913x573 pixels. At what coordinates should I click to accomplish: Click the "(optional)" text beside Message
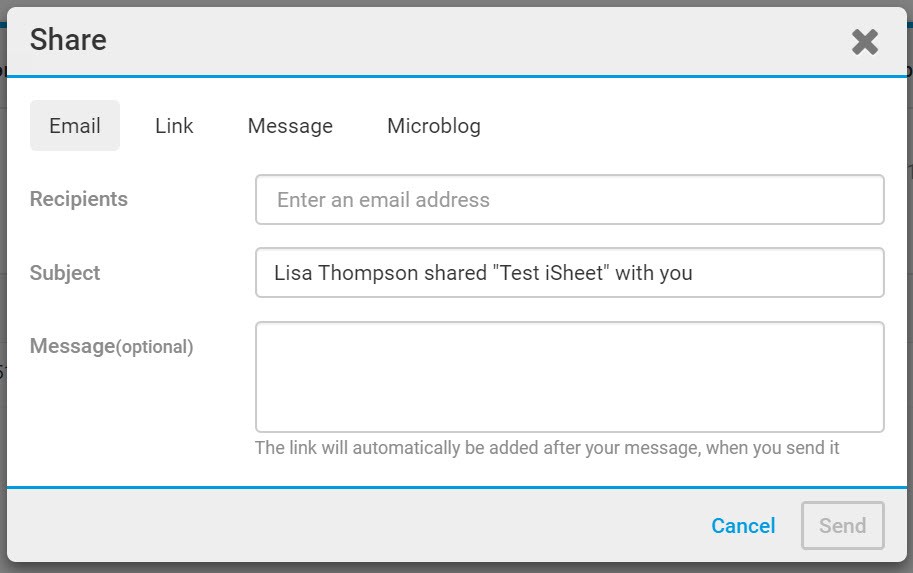pyautogui.click(x=155, y=347)
